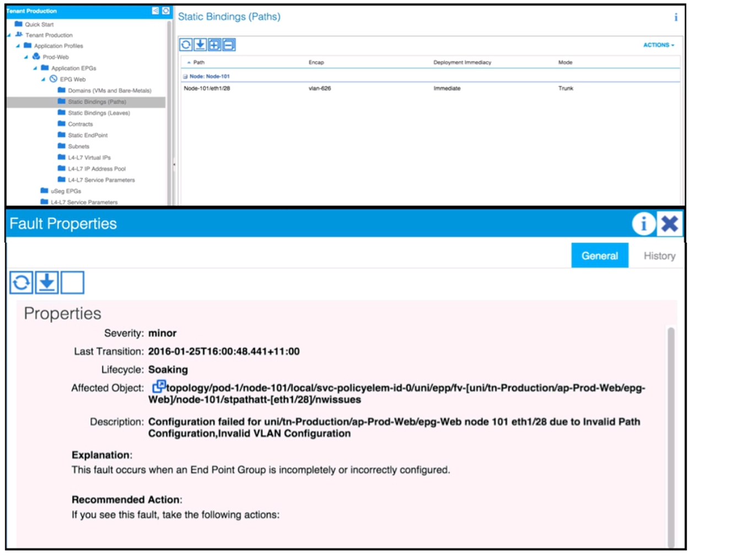Switch to the History tab
This screenshot has width=732, height=560.
coord(659,256)
